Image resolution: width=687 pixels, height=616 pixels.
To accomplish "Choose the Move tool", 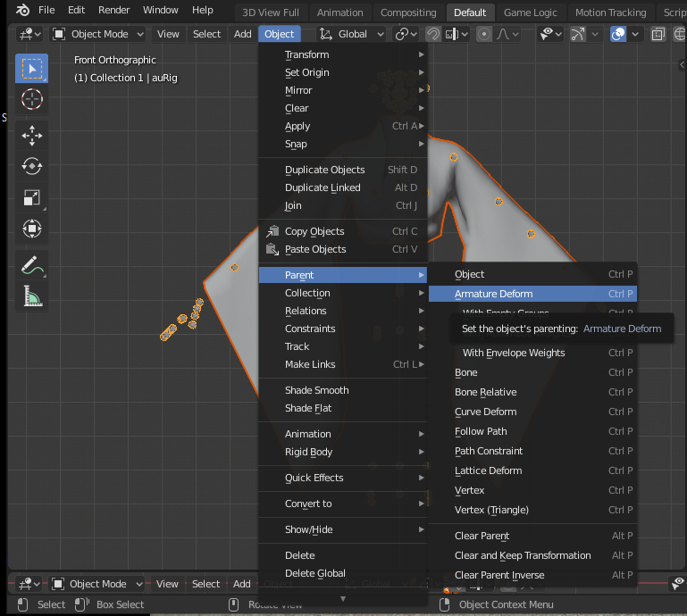I will pyautogui.click(x=31, y=136).
